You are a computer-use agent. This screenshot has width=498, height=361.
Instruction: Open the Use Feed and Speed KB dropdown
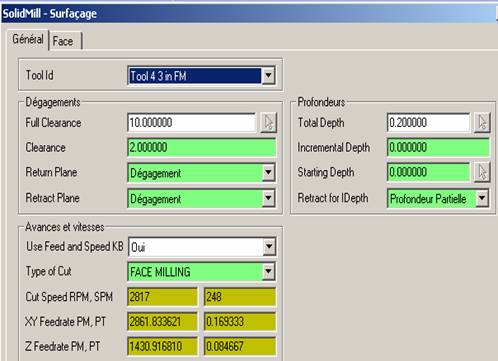(x=268, y=247)
